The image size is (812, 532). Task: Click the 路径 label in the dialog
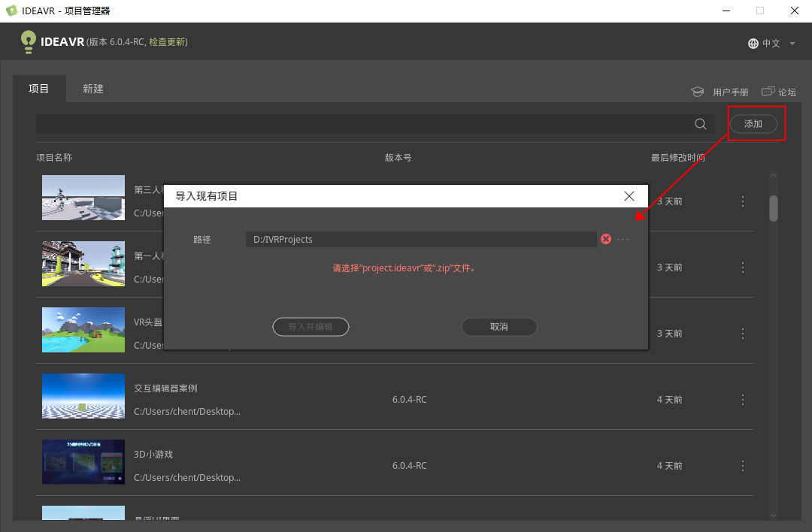tap(202, 240)
